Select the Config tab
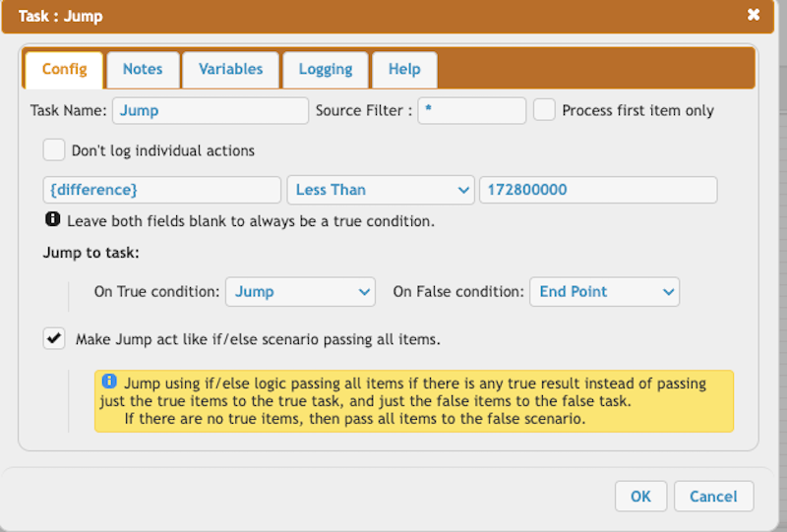 pos(64,69)
